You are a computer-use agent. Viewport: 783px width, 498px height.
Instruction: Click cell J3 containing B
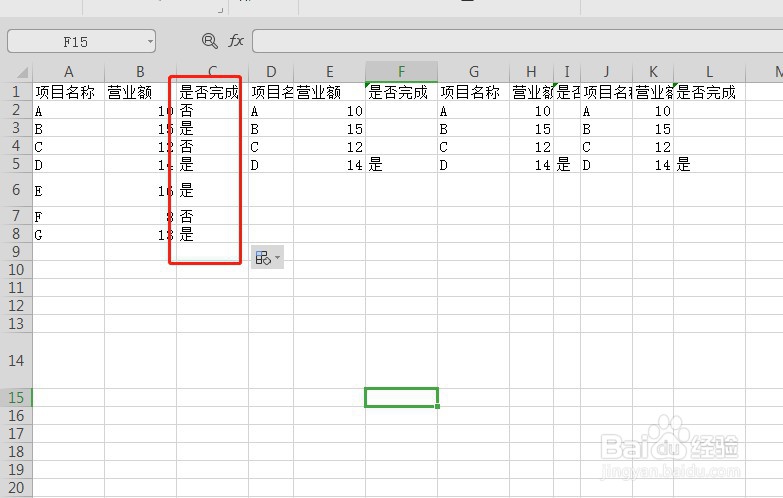click(x=606, y=128)
